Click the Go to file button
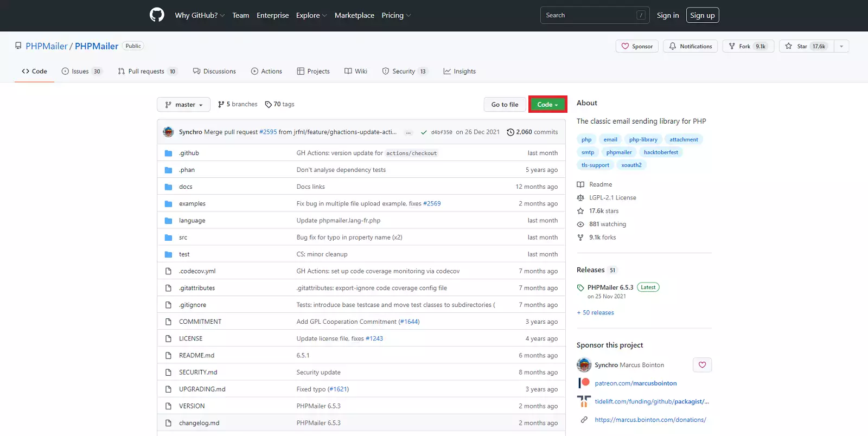This screenshot has width=868, height=436. pyautogui.click(x=505, y=105)
